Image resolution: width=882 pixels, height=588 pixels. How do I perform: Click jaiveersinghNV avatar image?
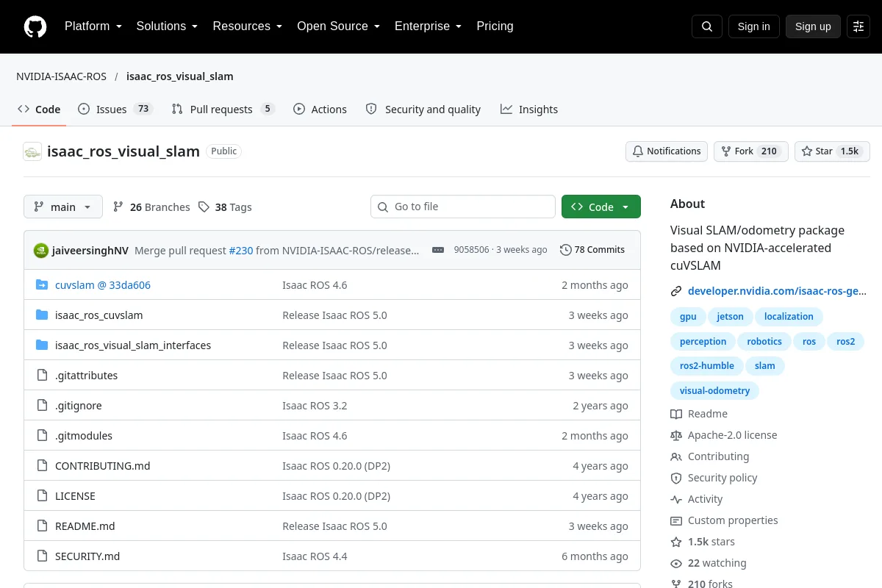[x=41, y=250]
